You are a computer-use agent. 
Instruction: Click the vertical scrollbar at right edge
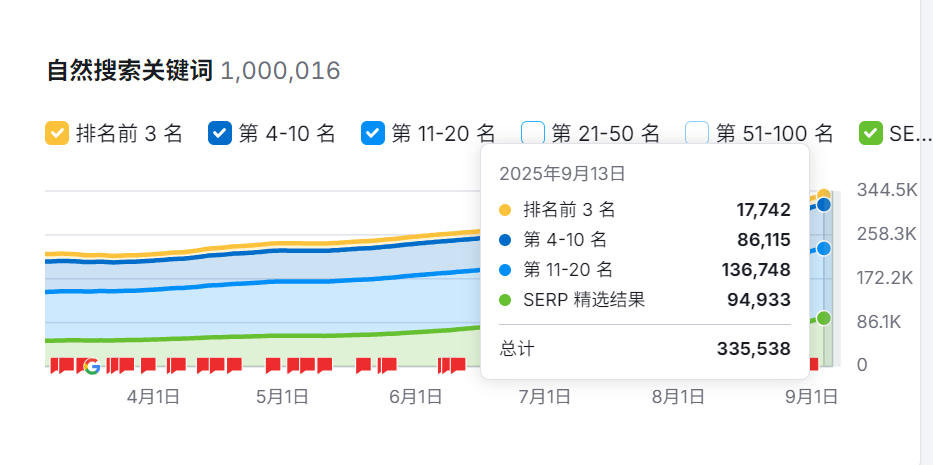pos(926,232)
